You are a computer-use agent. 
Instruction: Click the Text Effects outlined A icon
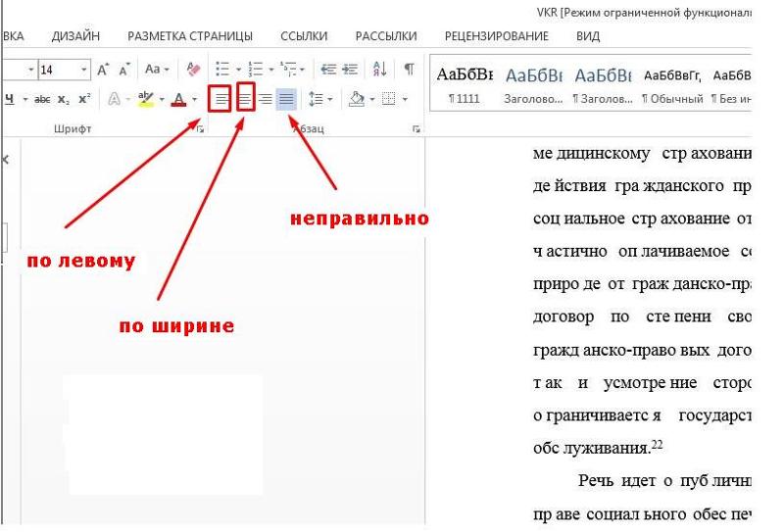114,99
